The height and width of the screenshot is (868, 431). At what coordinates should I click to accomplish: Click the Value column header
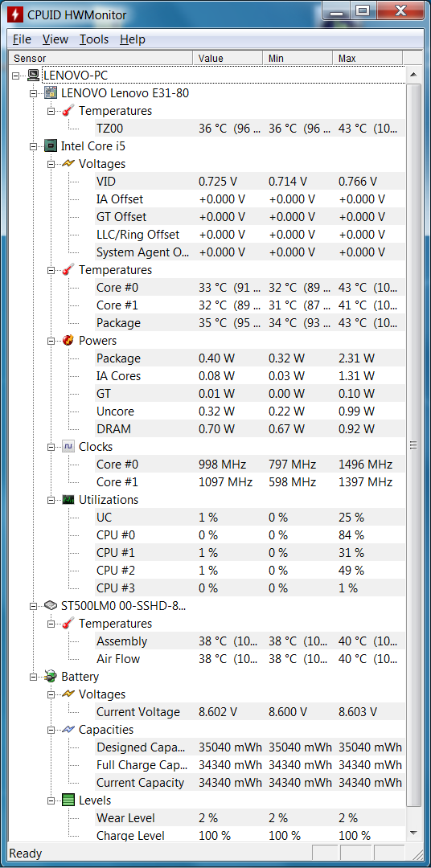227,58
